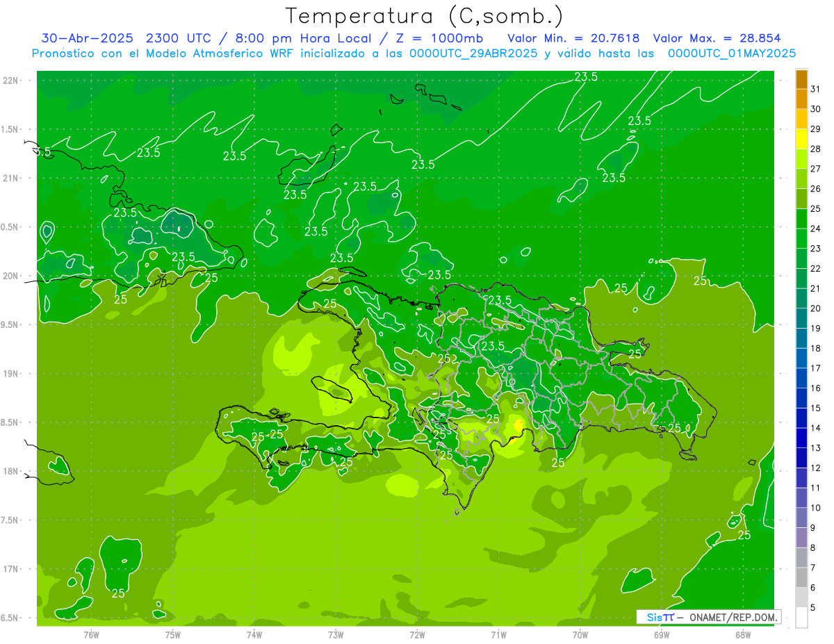
Task: Click the '5' label on color scale
Action: click(813, 608)
